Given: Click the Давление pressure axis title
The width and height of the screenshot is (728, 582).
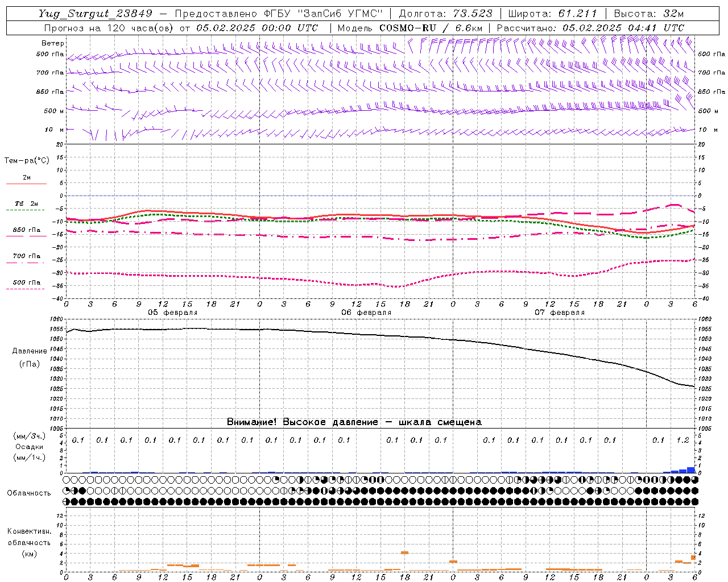Looking at the screenshot, I should coord(30,351).
